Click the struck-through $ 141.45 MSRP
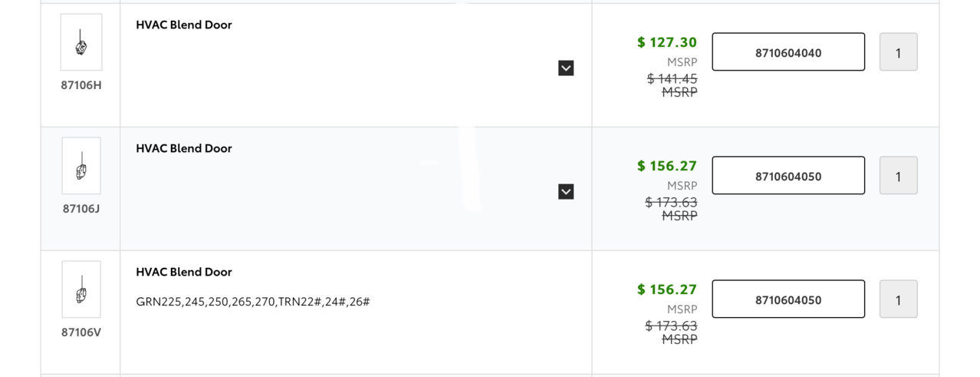The width and height of the screenshot is (980, 377). coord(673,84)
